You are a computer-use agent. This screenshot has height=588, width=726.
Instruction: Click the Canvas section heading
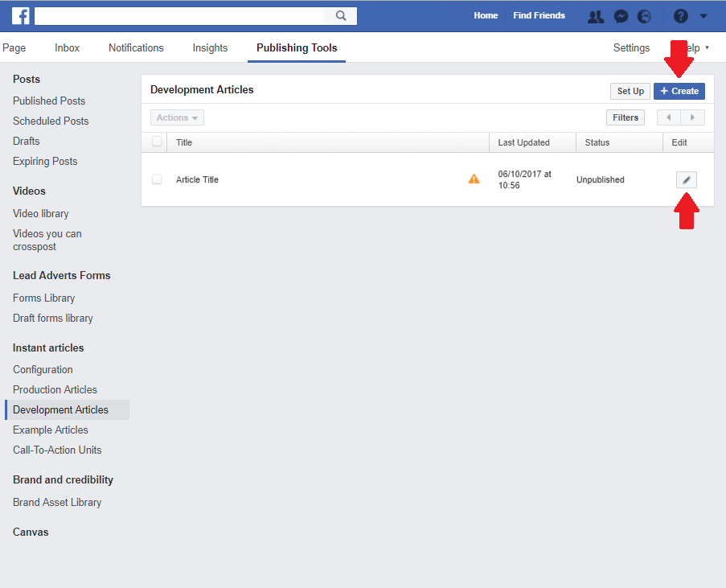(x=31, y=532)
